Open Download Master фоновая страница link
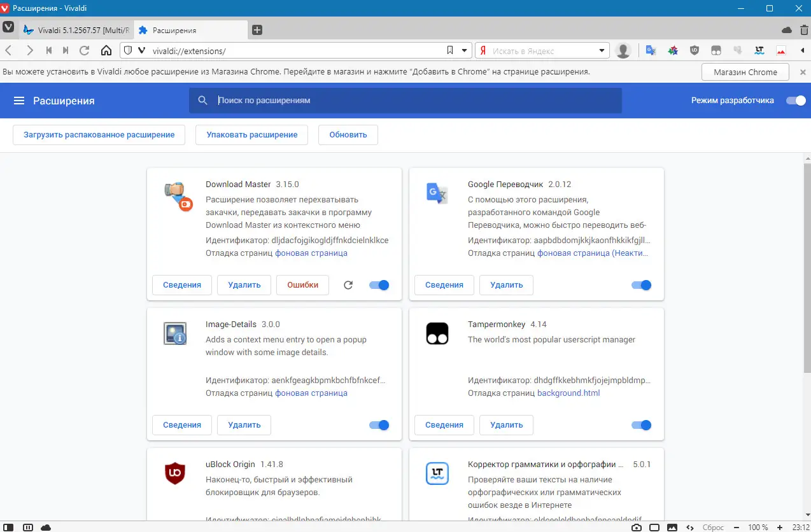811x532 pixels. tap(311, 253)
